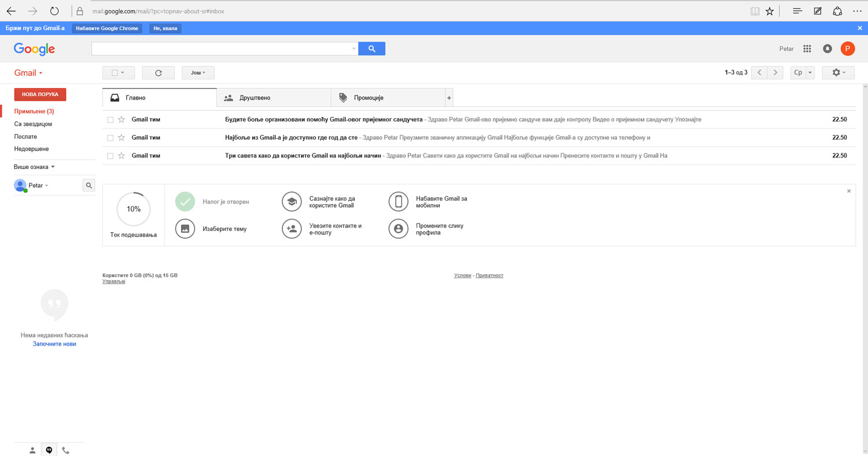Open contacts person icon at bottom
This screenshot has width=868, height=456.
[33, 450]
